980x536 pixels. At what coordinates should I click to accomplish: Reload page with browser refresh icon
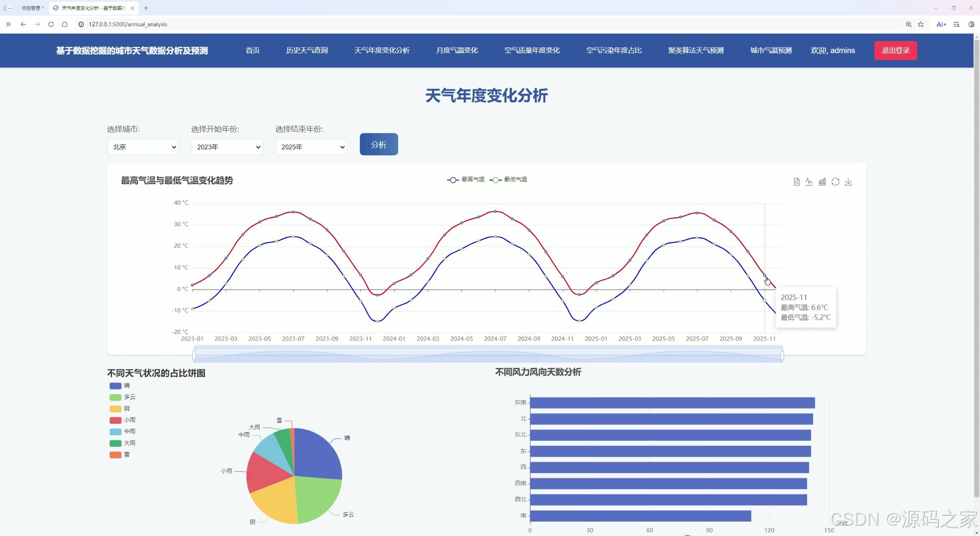[x=51, y=24]
